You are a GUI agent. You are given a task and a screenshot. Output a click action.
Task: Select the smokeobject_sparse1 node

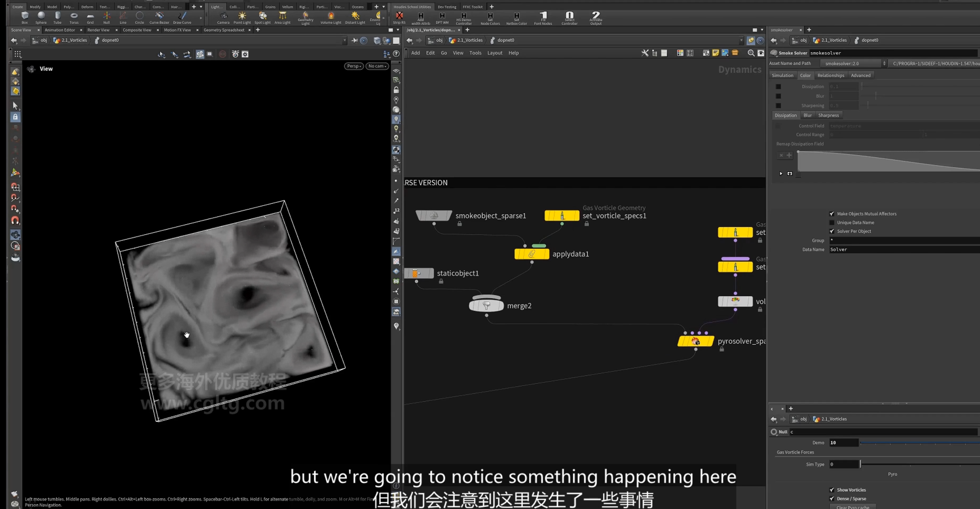click(x=434, y=216)
